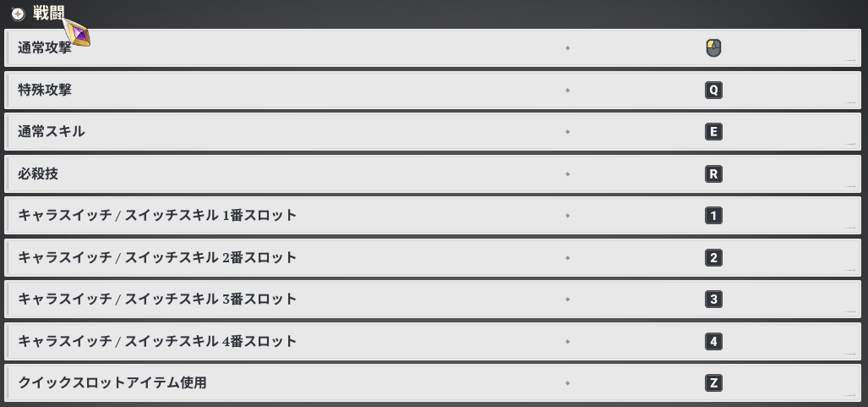868x407 pixels.
Task: Collapse the 戦闘 section header icon
Action: (17, 14)
